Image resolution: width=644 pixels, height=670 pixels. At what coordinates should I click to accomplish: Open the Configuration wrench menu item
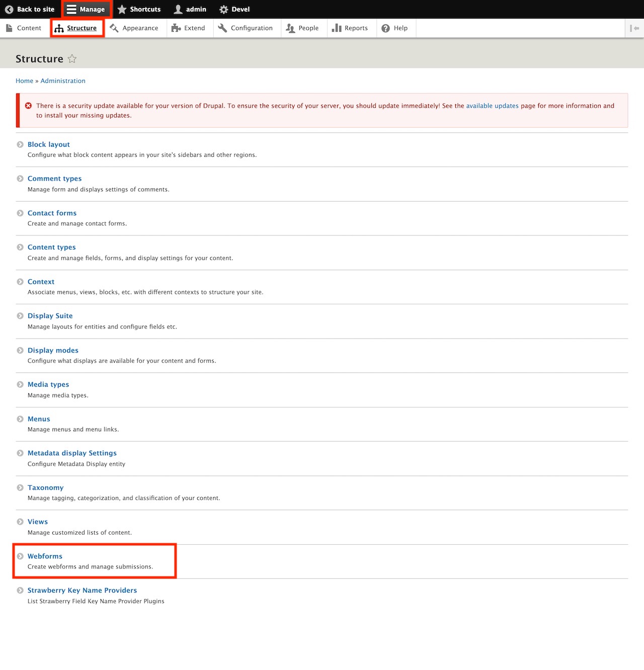point(246,28)
